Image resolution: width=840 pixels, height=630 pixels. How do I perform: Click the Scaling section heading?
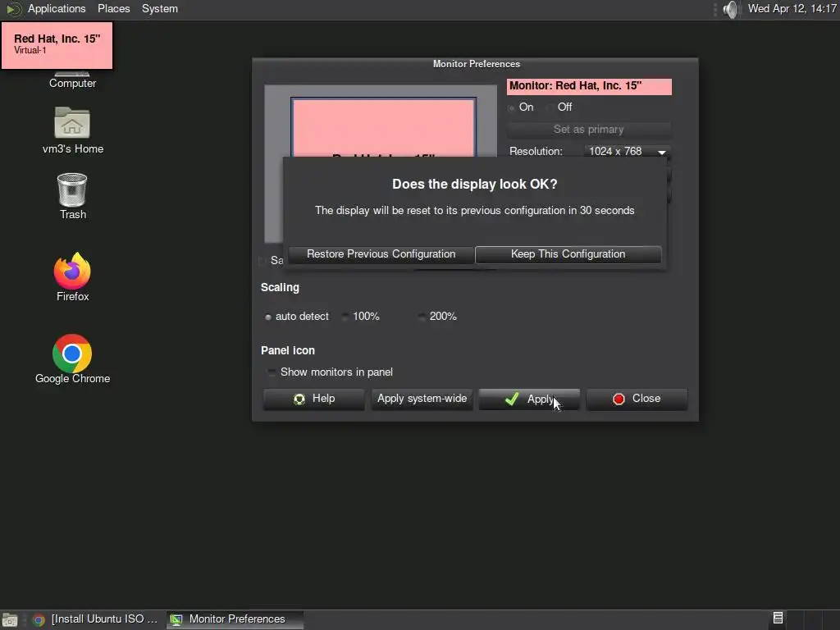280,288
